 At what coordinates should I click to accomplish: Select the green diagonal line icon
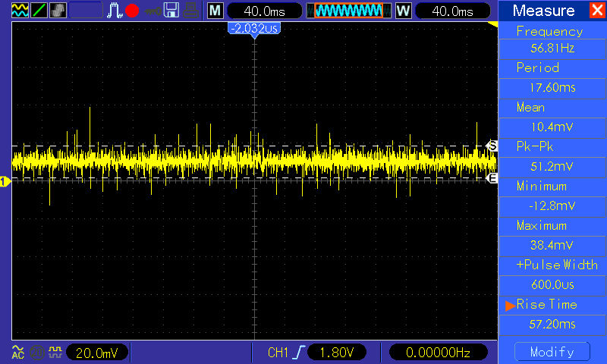(x=38, y=11)
